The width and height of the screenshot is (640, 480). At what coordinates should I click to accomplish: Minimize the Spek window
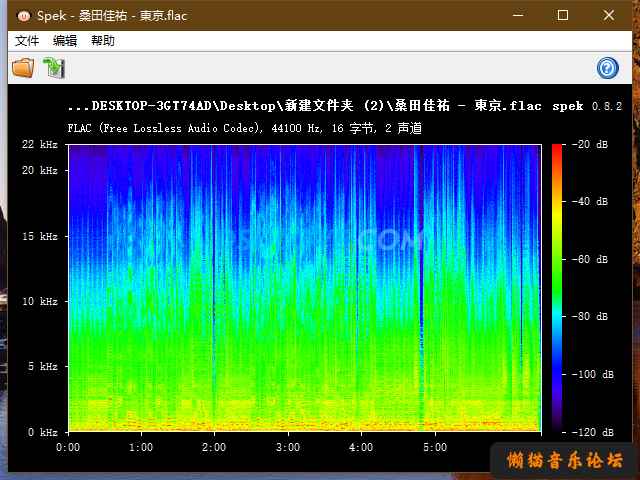pos(518,16)
